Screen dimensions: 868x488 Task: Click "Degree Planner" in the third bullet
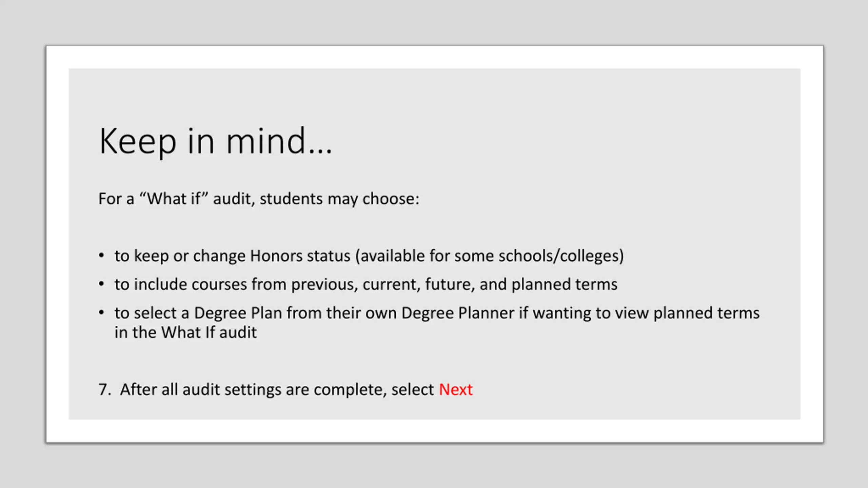[x=458, y=313]
